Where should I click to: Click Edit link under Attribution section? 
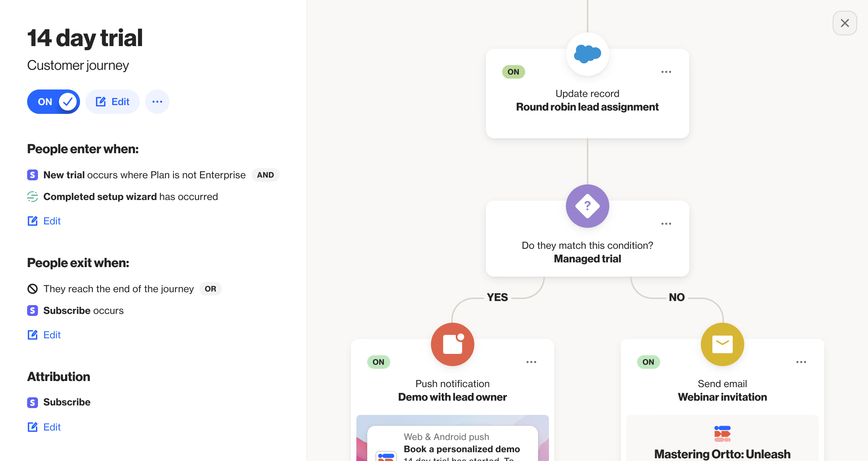(52, 427)
